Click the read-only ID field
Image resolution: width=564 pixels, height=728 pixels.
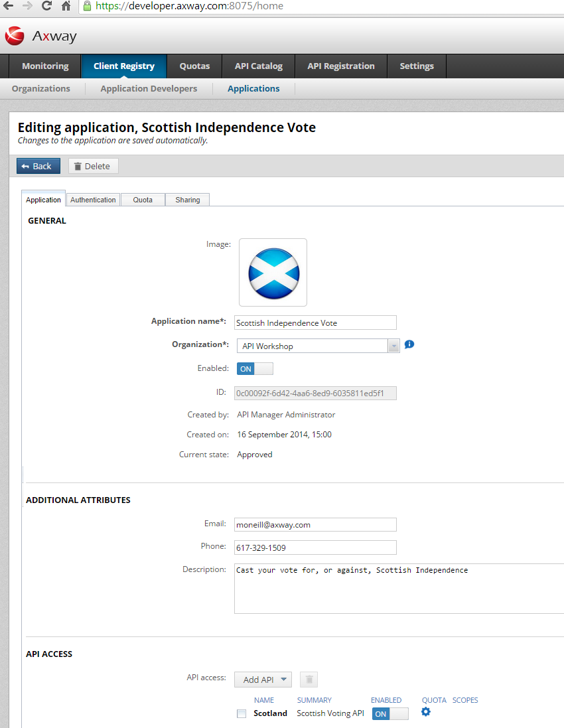[315, 394]
